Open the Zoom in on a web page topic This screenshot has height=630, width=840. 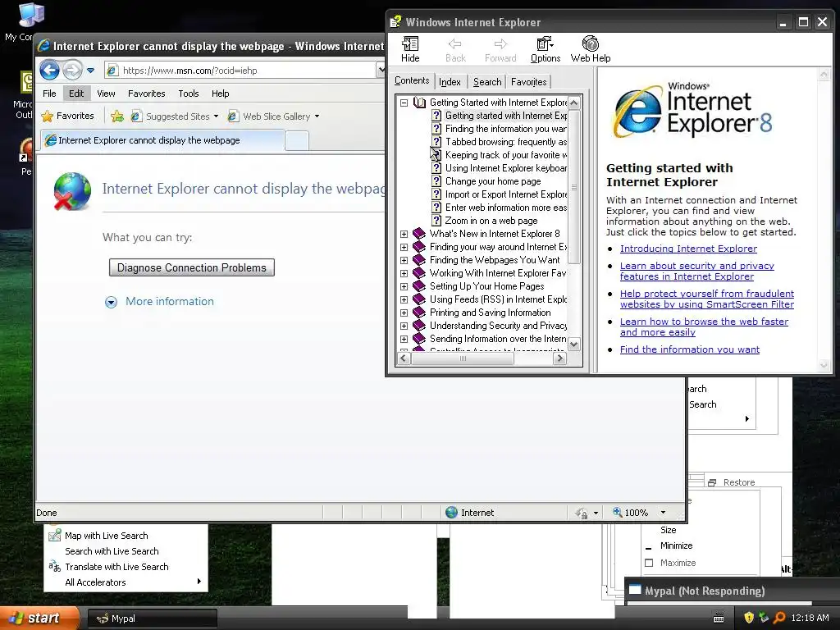pyautogui.click(x=491, y=221)
